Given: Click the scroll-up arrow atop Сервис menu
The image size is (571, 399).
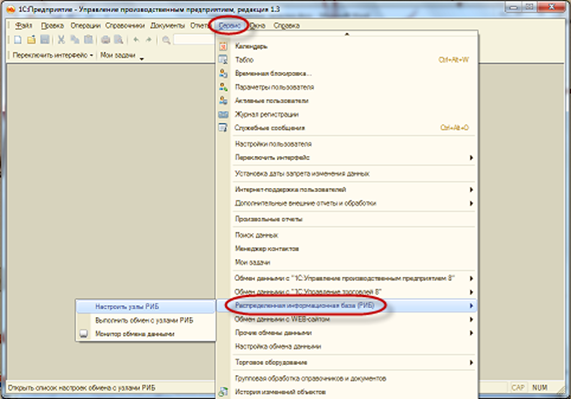Looking at the screenshot, I should (x=347, y=35).
